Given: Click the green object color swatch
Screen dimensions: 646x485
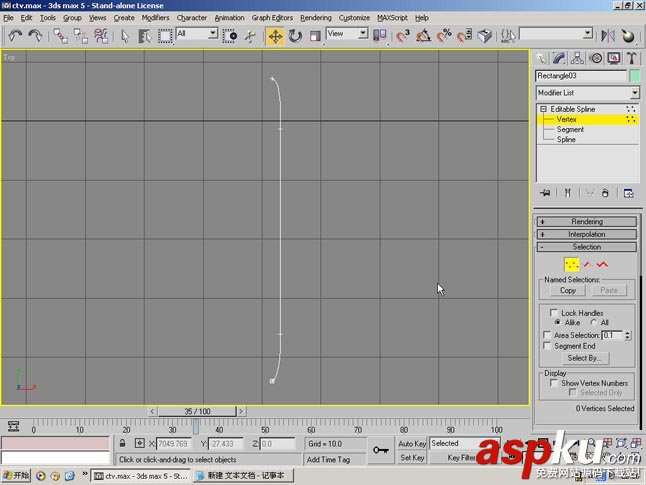Looking at the screenshot, I should click(634, 76).
